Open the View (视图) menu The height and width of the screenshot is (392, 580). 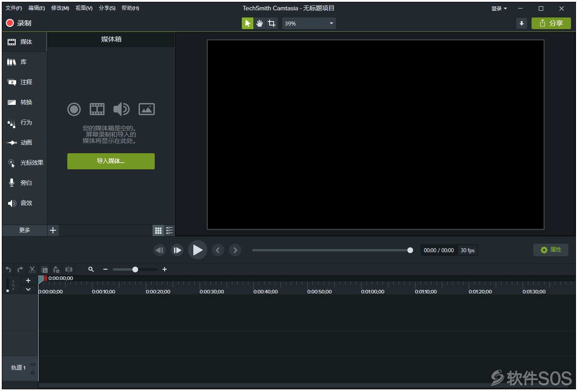point(84,8)
